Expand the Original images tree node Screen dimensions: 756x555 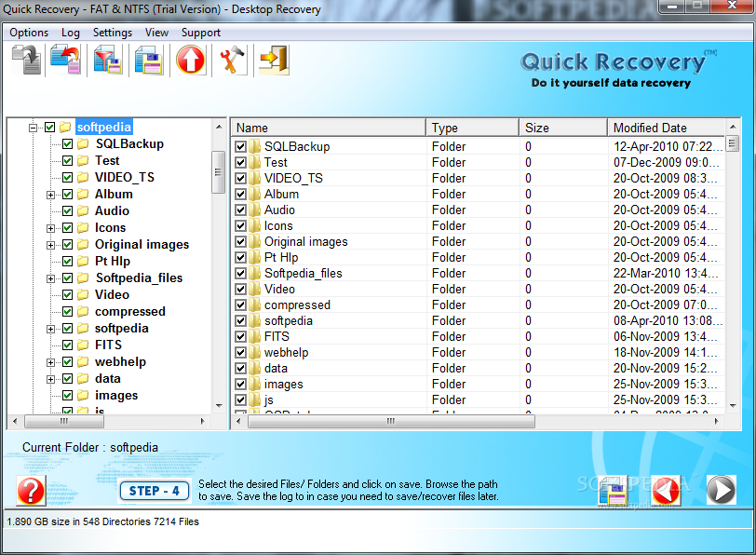pyautogui.click(x=50, y=245)
